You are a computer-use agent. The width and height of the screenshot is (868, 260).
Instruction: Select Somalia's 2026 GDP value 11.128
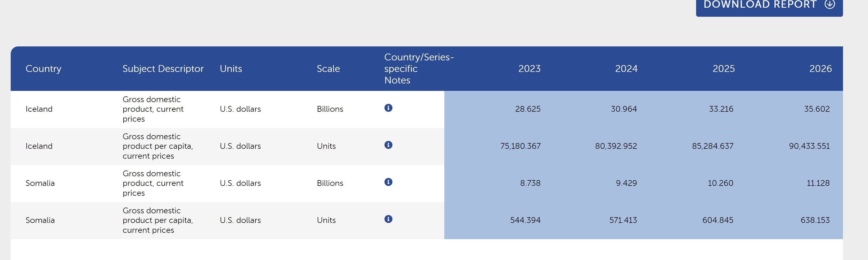tap(818, 183)
